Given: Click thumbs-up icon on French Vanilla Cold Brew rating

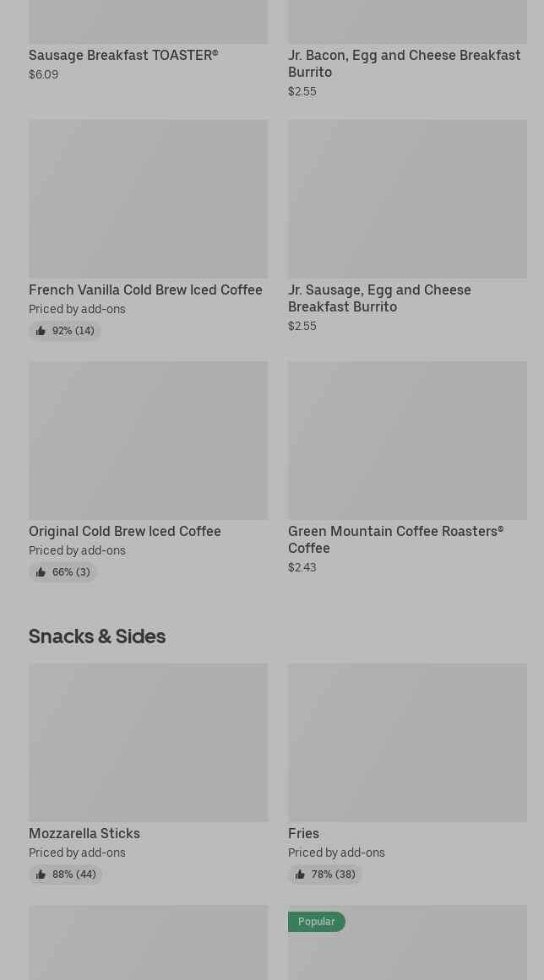Looking at the screenshot, I should 41,331.
